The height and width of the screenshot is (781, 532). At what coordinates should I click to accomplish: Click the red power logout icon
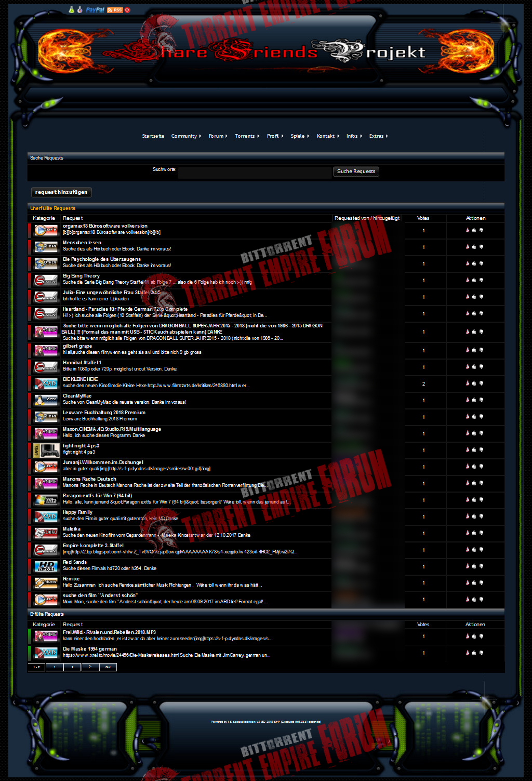coord(127,10)
